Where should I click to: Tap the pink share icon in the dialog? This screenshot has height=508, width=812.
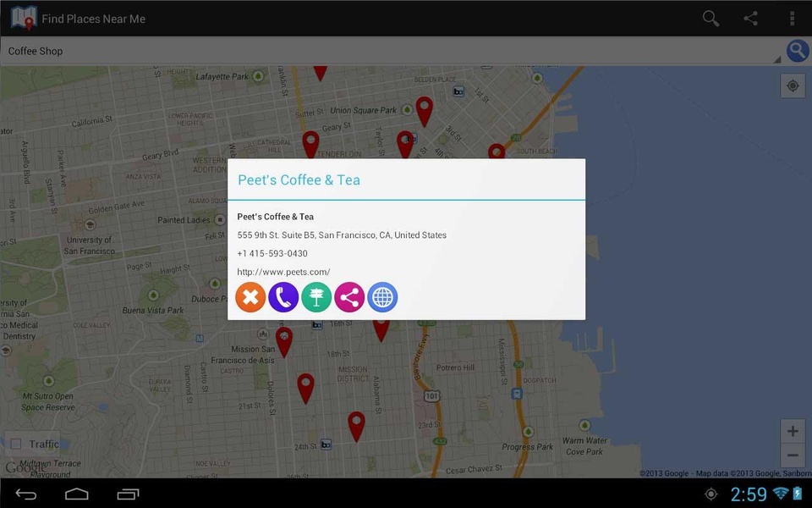pyautogui.click(x=349, y=297)
